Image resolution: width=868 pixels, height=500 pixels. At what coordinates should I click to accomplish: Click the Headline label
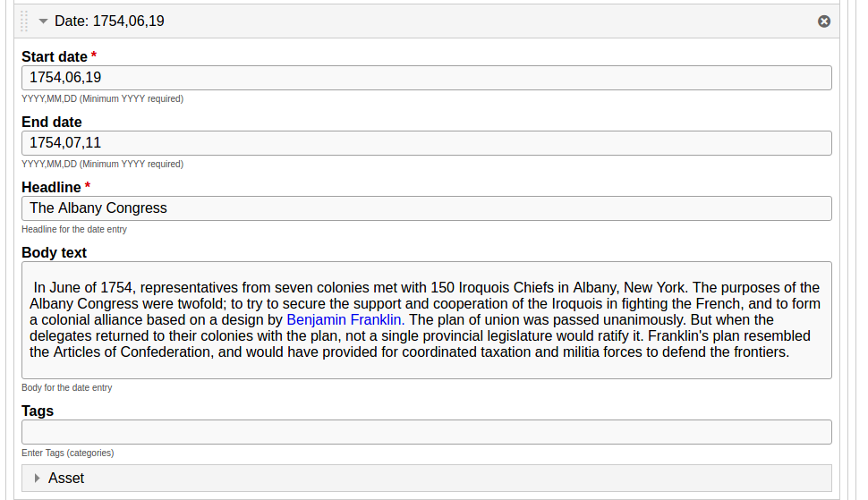point(51,187)
